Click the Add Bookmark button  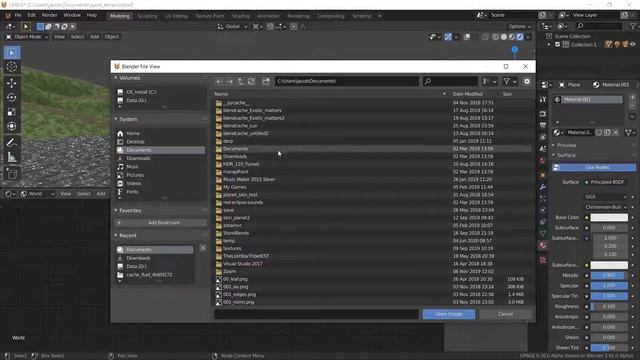161,223
